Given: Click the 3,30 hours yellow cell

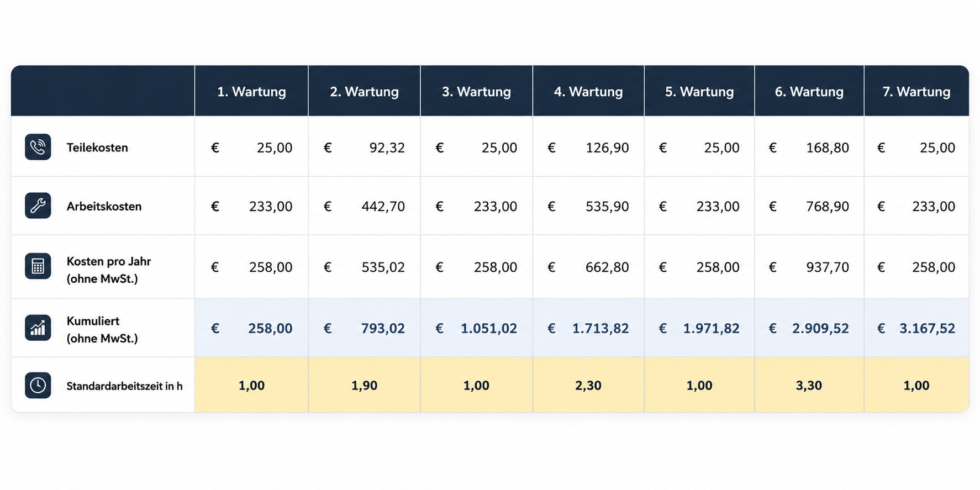Looking at the screenshot, I should click(809, 386).
